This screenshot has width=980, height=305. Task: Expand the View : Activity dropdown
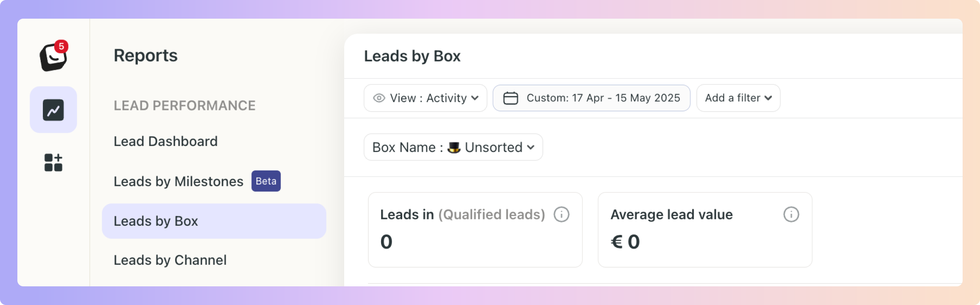426,98
